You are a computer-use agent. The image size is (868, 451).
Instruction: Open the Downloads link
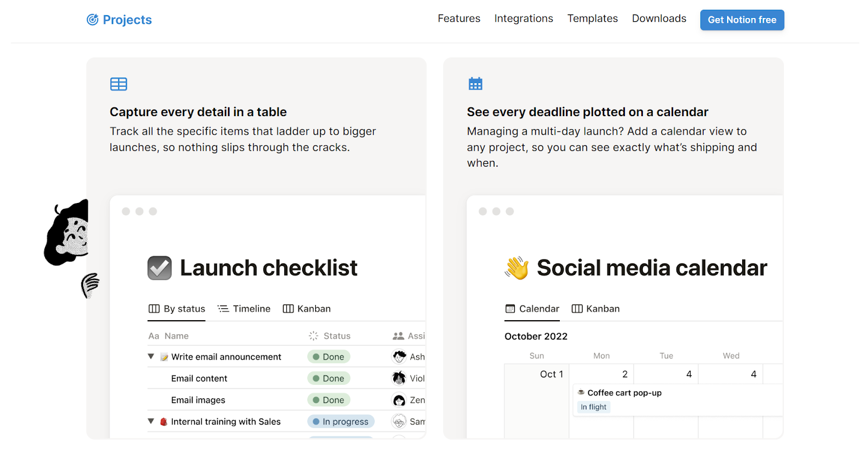pyautogui.click(x=659, y=18)
